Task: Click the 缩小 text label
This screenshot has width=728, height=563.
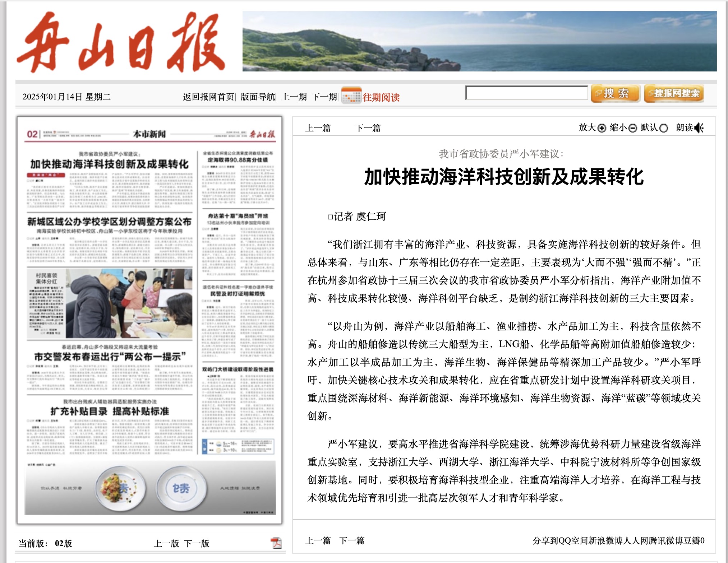Action: [x=619, y=127]
